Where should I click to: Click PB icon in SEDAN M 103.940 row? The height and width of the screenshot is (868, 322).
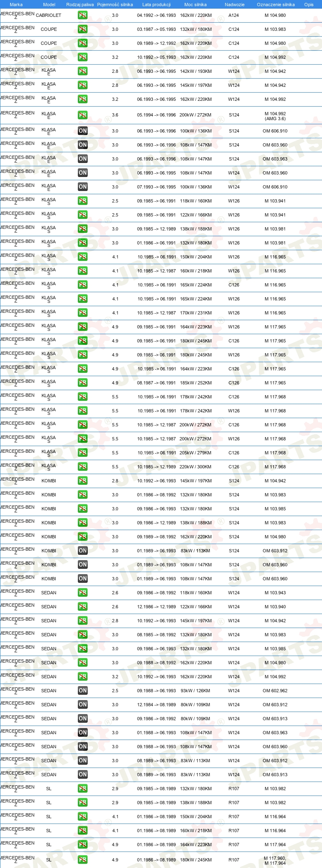point(83,607)
